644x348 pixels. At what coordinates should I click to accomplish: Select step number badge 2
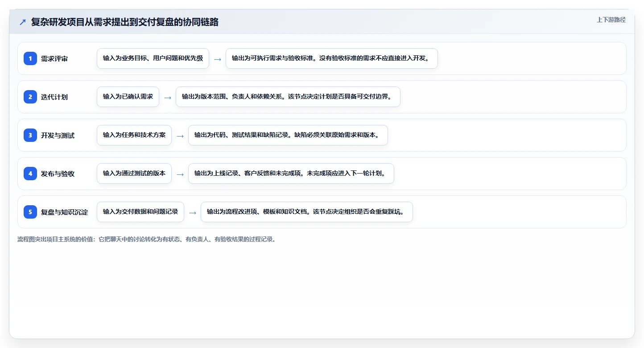[x=30, y=97]
